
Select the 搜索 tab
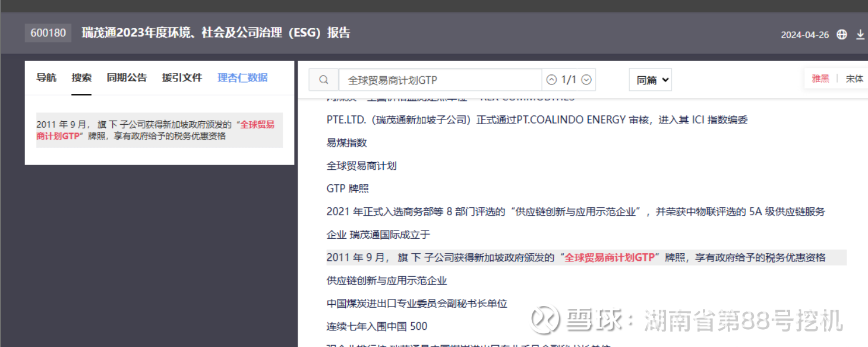[81, 77]
